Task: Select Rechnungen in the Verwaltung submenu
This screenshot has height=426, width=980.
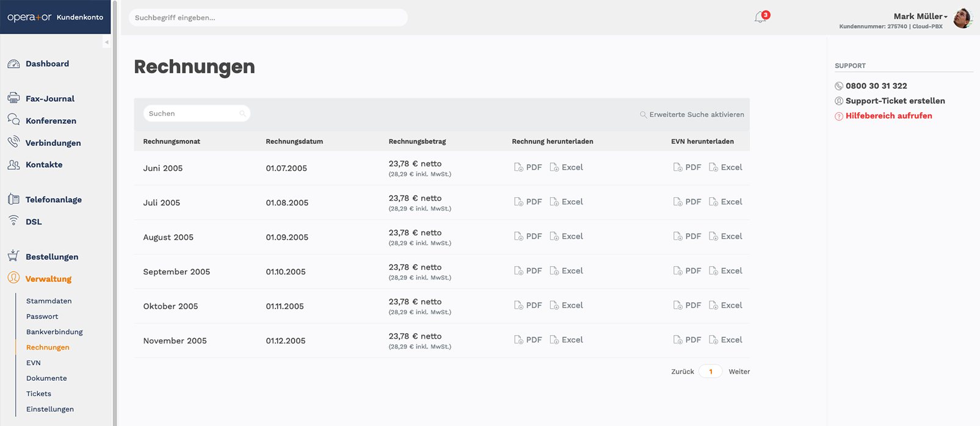Action: (48, 347)
